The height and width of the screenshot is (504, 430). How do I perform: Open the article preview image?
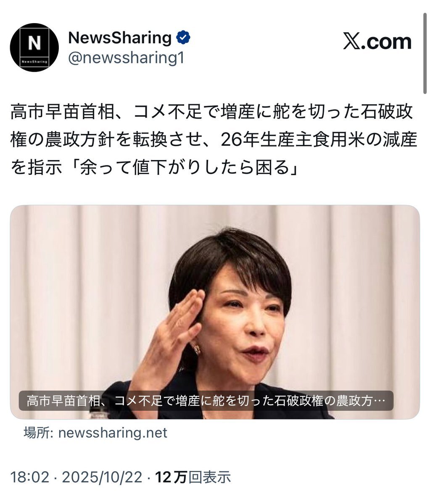coord(215,312)
